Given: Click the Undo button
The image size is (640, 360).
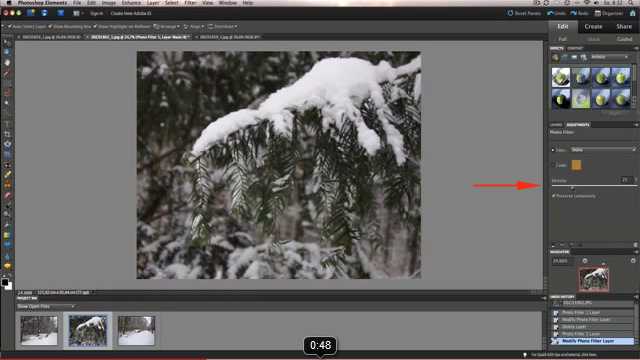Looking at the screenshot, I should (556, 13).
